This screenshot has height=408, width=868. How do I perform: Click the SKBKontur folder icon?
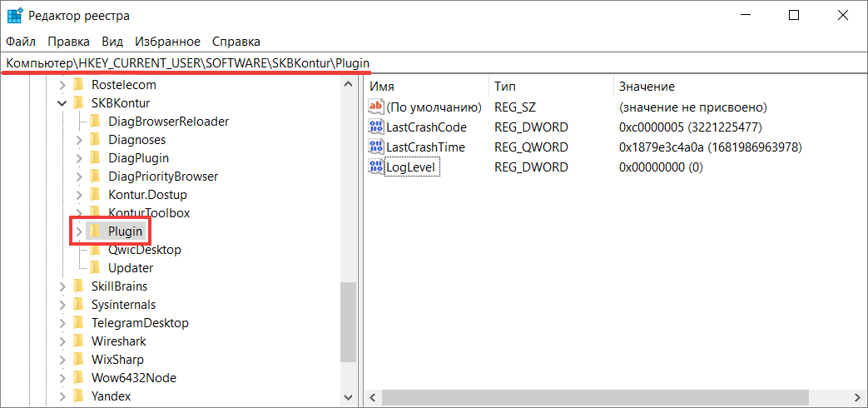[x=78, y=103]
